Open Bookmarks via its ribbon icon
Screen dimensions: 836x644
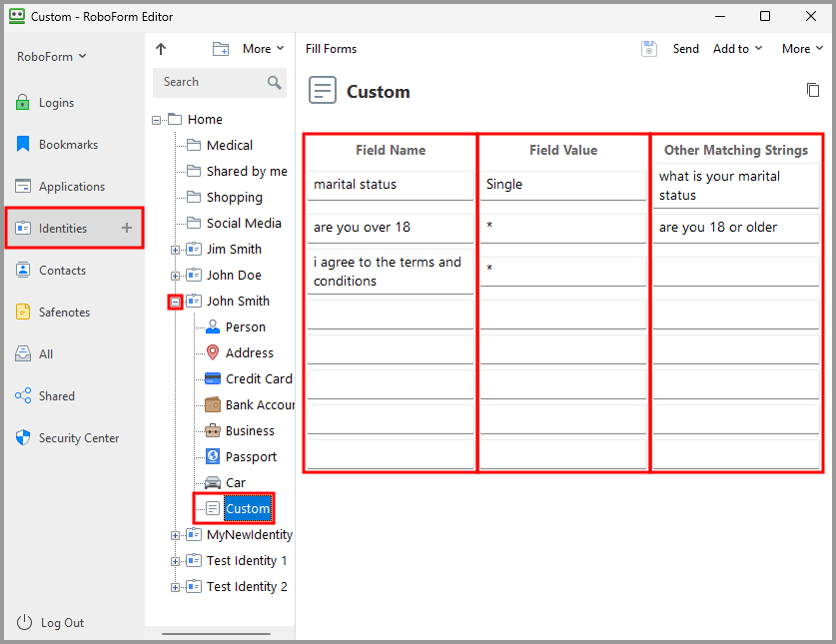22,144
